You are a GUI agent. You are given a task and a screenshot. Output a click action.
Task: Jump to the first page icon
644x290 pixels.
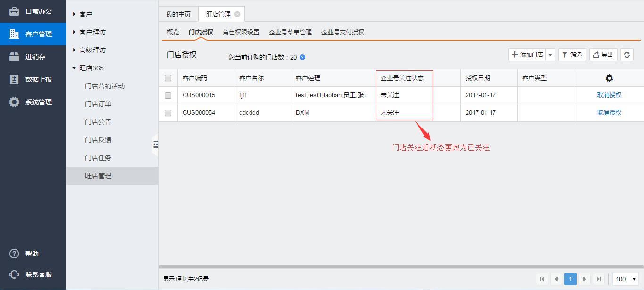click(x=542, y=279)
